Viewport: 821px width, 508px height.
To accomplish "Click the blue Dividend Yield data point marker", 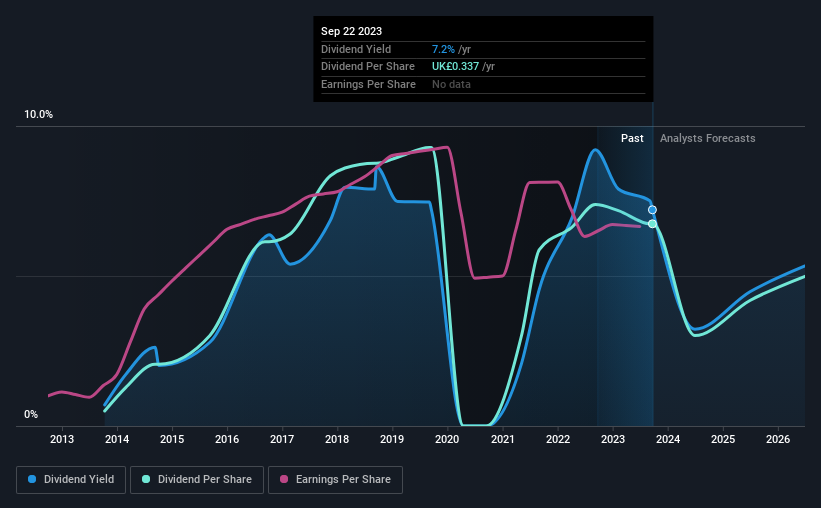I will tap(652, 210).
